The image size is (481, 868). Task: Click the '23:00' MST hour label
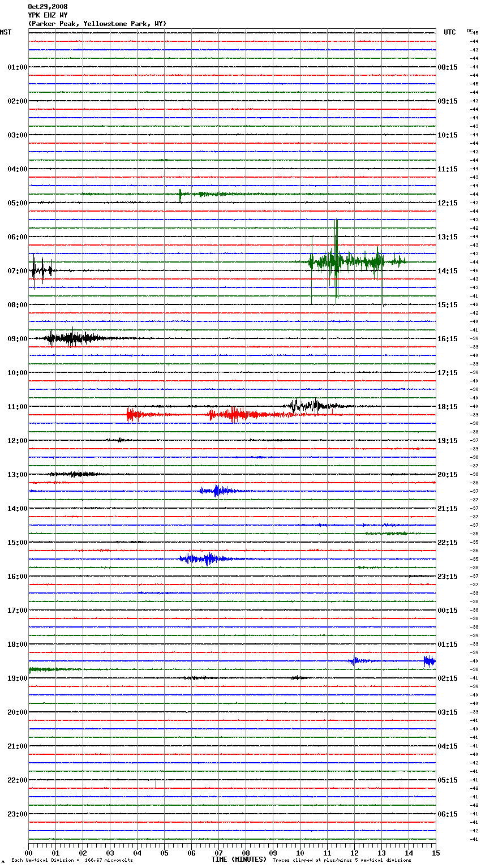coord(18,814)
